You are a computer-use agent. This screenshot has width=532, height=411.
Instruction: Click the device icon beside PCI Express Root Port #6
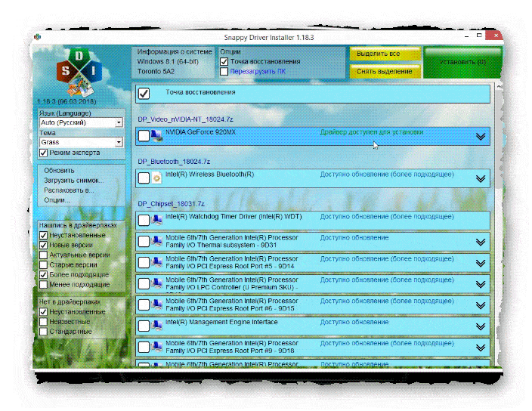click(156, 305)
